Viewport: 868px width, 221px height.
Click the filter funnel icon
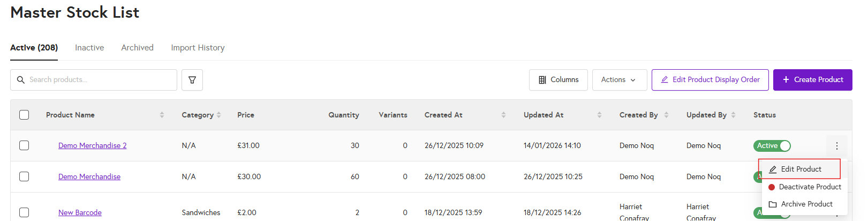pyautogui.click(x=192, y=80)
